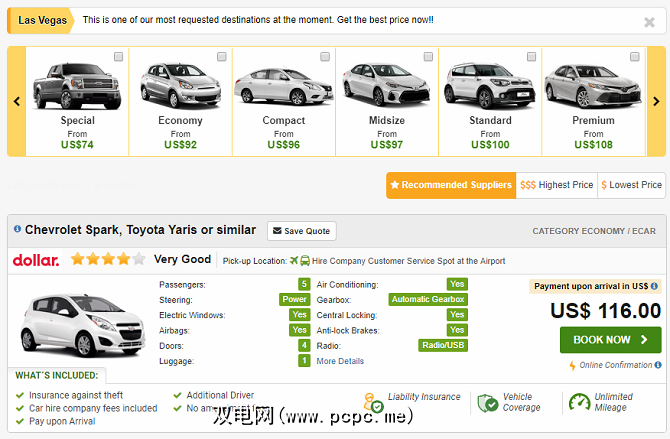Click the info icon beside Chevrolet Spark
Screen dimensions: 670x439
pos(17,230)
